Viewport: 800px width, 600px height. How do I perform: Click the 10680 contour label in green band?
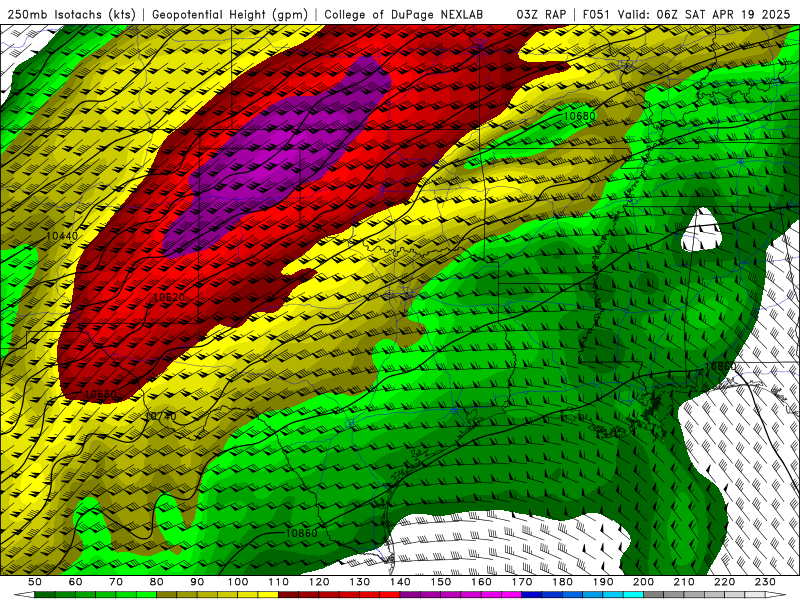579,116
